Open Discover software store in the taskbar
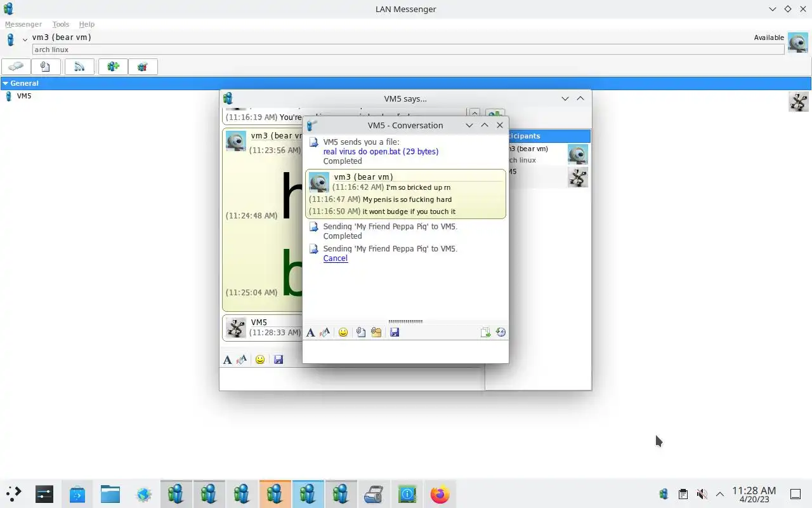Image resolution: width=812 pixels, height=508 pixels. (x=77, y=494)
